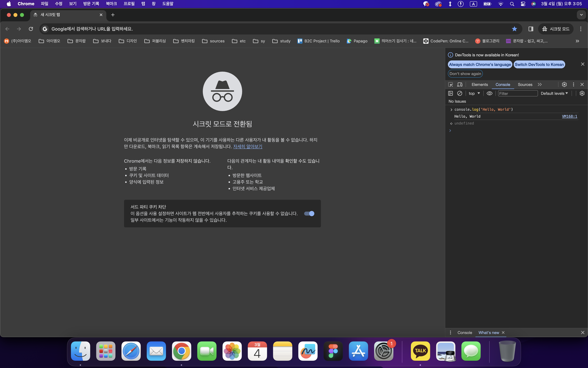Click Always match Chrome's language button
588x368 pixels.
point(480,65)
